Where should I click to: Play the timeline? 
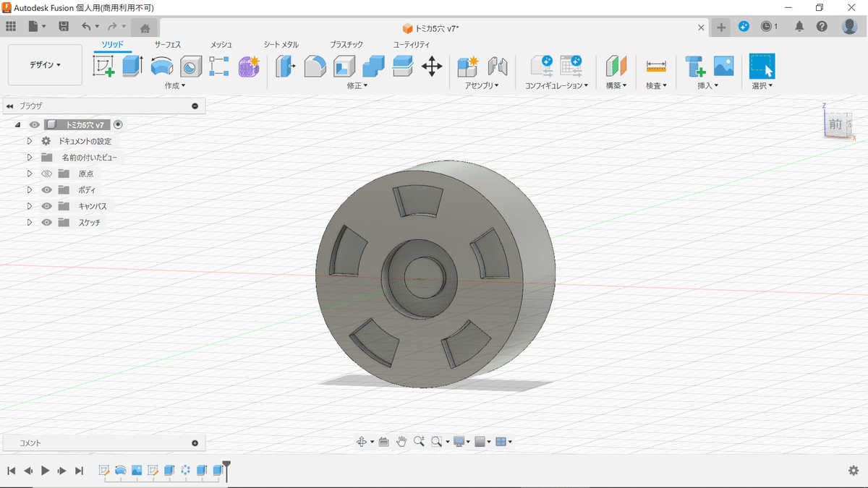[45, 471]
